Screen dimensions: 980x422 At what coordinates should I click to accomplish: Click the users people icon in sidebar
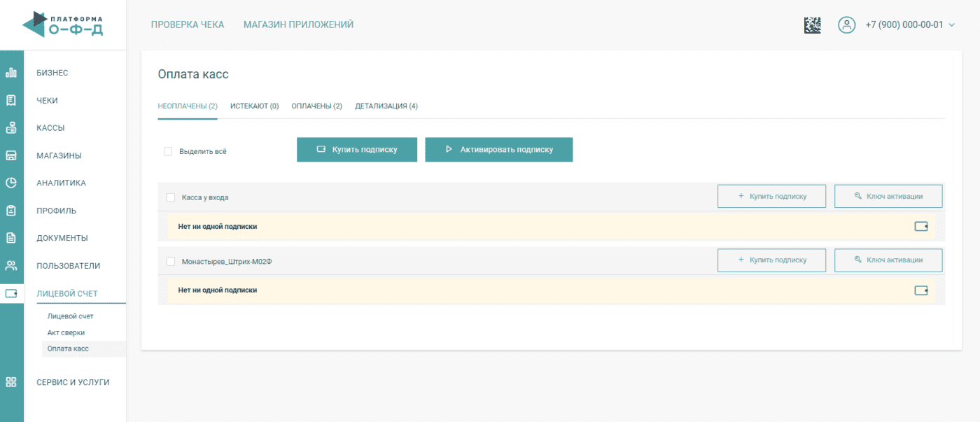coord(11,266)
